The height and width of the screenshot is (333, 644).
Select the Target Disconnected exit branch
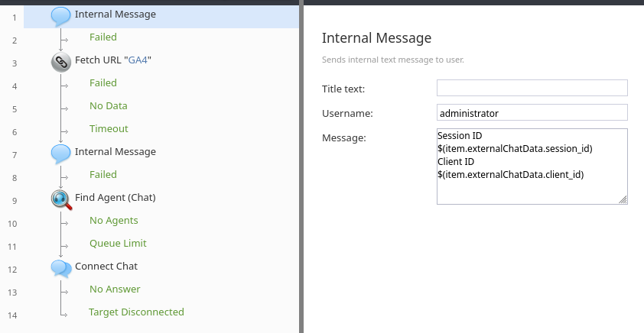[136, 312]
